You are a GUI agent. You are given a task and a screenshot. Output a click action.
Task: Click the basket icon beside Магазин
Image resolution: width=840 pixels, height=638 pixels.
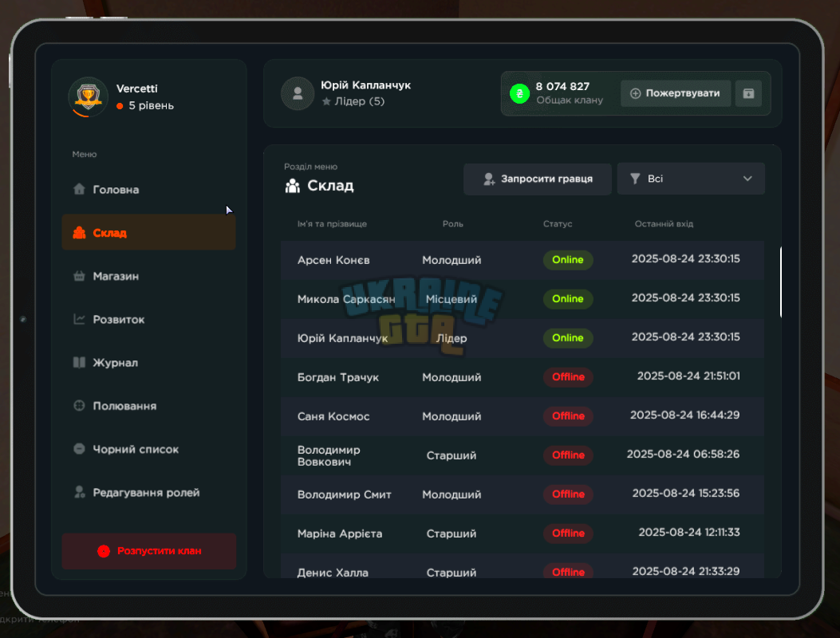[x=79, y=276]
